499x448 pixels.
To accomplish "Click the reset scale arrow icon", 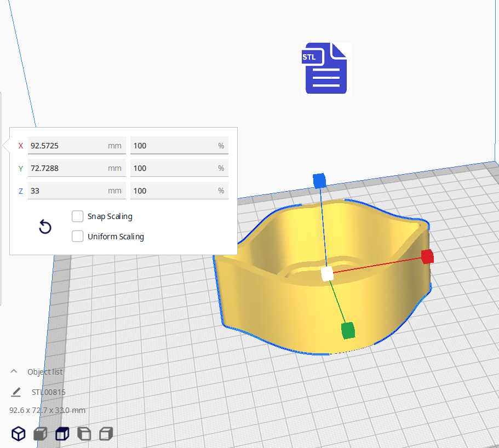I will point(45,227).
